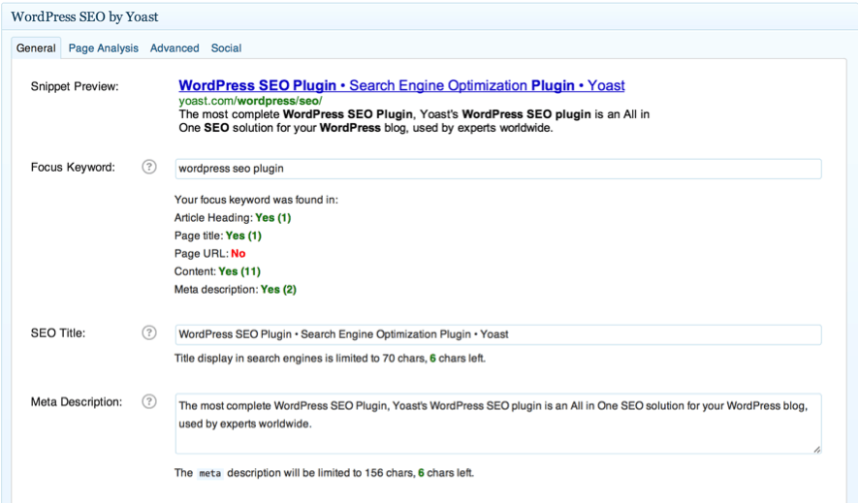
Task: Click the WordPress SEO by Yoast panel header
Action: pos(85,16)
